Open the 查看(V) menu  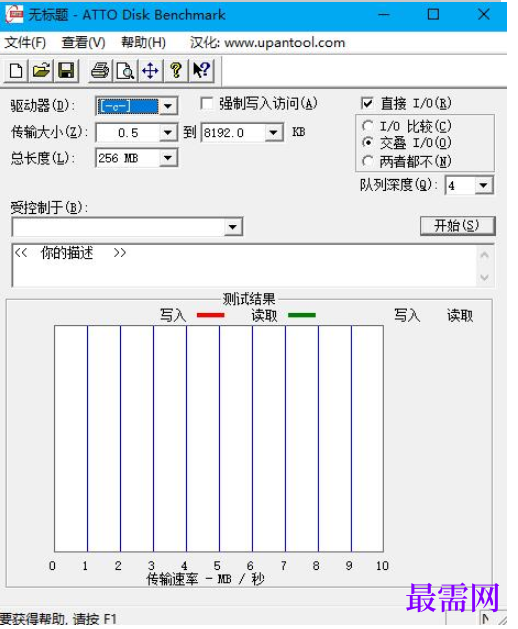coord(83,43)
